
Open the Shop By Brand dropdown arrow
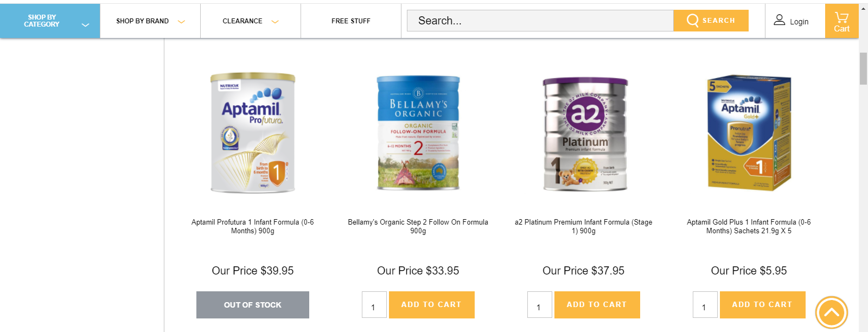point(181,22)
